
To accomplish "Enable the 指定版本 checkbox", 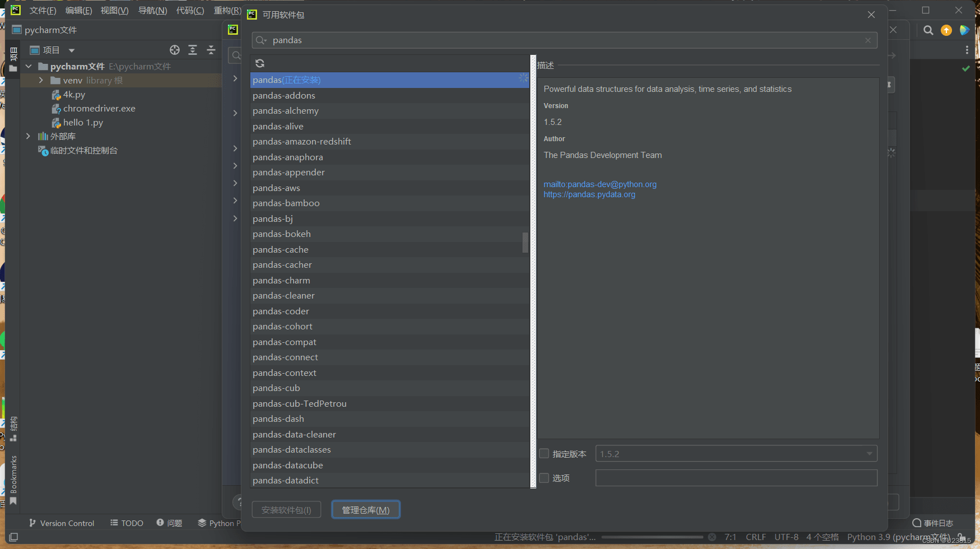I will (x=544, y=454).
